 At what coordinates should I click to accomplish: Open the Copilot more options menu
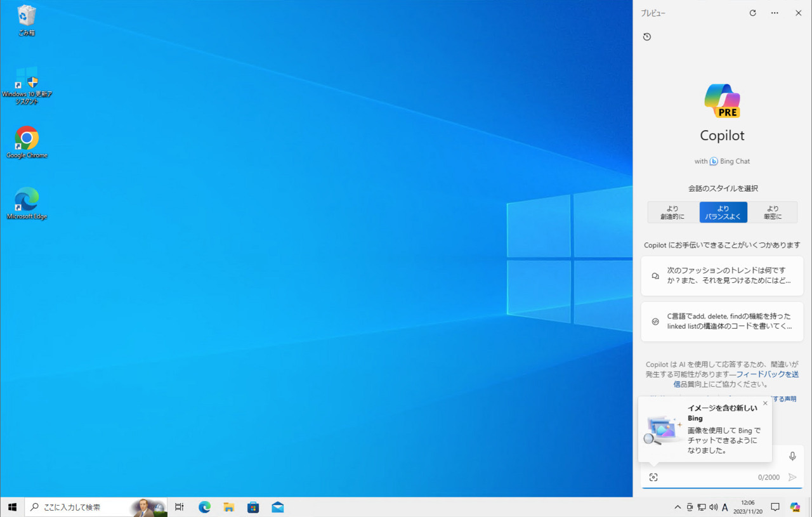(775, 13)
